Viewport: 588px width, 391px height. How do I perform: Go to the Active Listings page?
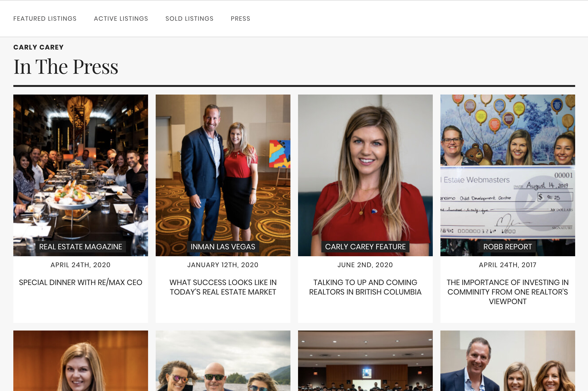coord(121,19)
